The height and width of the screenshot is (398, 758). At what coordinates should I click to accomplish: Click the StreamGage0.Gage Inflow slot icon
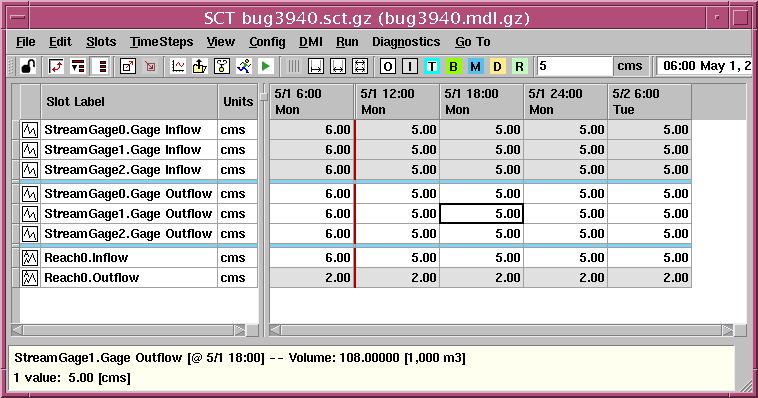tap(30, 130)
